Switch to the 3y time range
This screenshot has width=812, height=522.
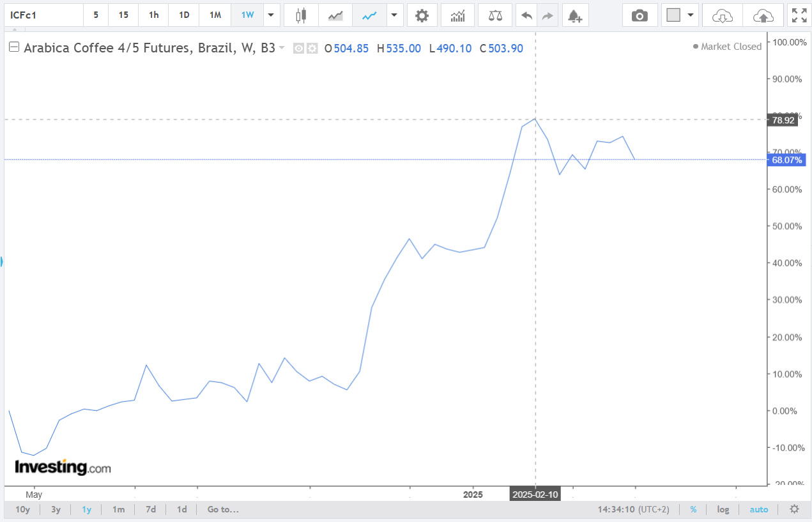56,509
